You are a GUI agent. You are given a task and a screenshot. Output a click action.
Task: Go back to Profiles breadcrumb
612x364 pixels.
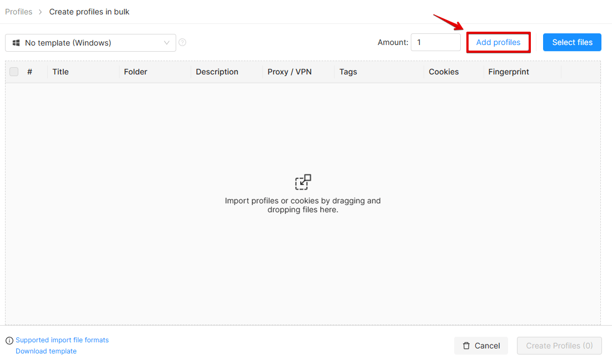[x=19, y=12]
